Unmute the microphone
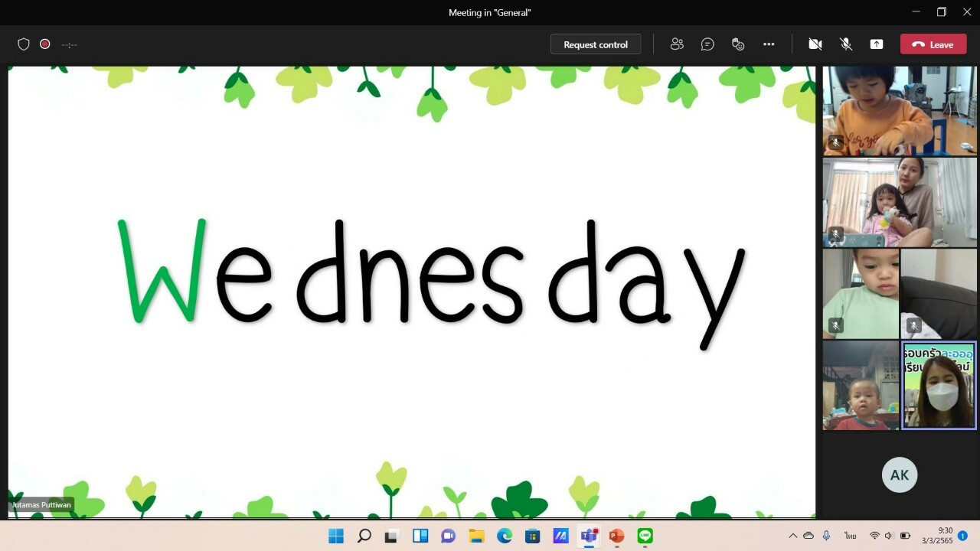Image resolution: width=980 pixels, height=551 pixels. tap(846, 44)
